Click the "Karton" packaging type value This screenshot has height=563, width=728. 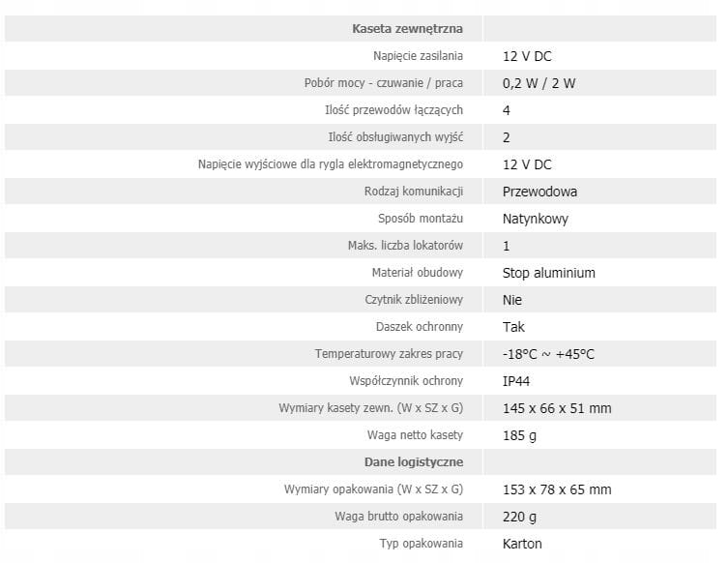click(522, 544)
